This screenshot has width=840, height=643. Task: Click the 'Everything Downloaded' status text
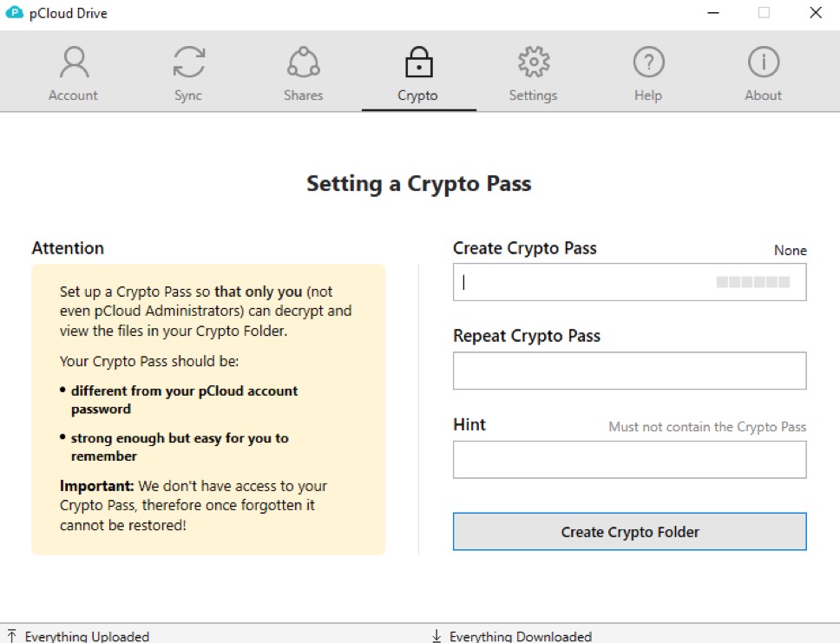click(521, 637)
